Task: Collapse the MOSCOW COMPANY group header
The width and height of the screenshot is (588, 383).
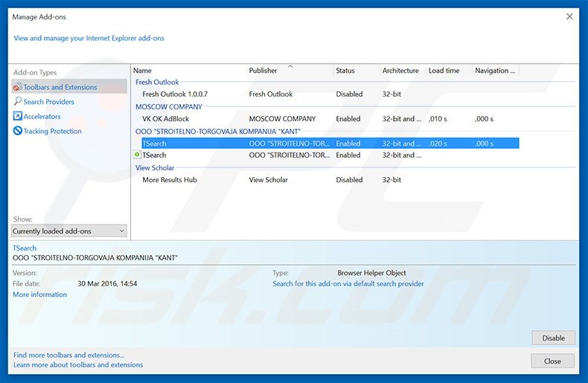Action: click(x=169, y=106)
